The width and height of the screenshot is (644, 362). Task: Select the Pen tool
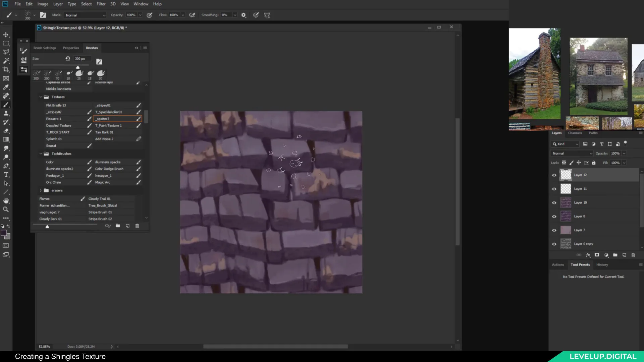click(6, 166)
